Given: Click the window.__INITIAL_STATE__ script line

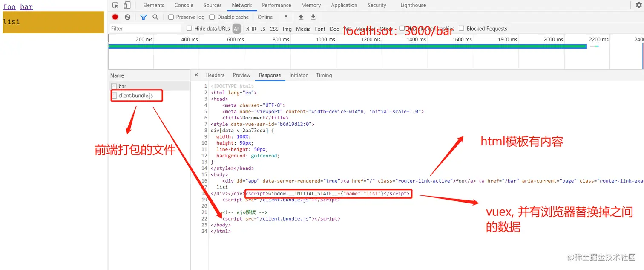Looking at the screenshot, I should click(x=327, y=193).
